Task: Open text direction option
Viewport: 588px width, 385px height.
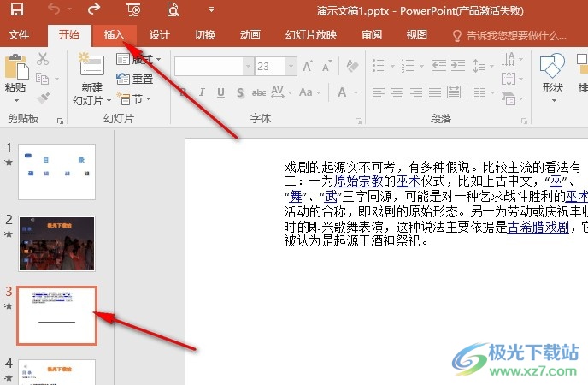Action: [512, 59]
